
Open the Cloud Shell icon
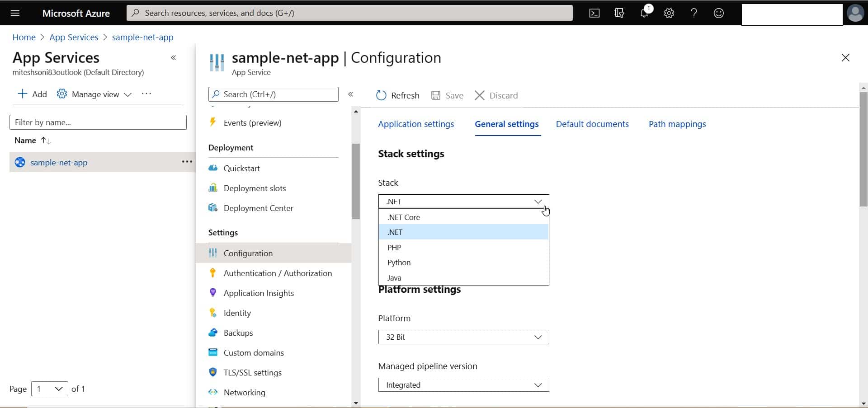[594, 13]
